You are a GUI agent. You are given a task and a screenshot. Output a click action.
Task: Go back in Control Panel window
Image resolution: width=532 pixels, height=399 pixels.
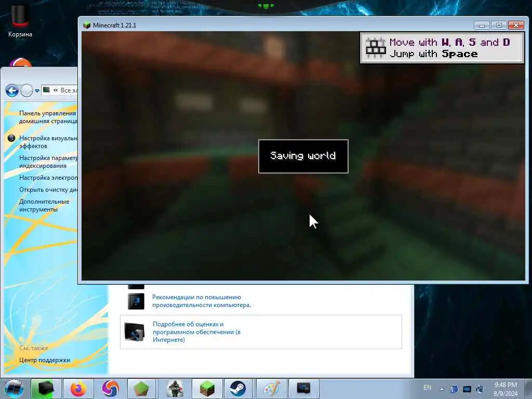(12, 90)
